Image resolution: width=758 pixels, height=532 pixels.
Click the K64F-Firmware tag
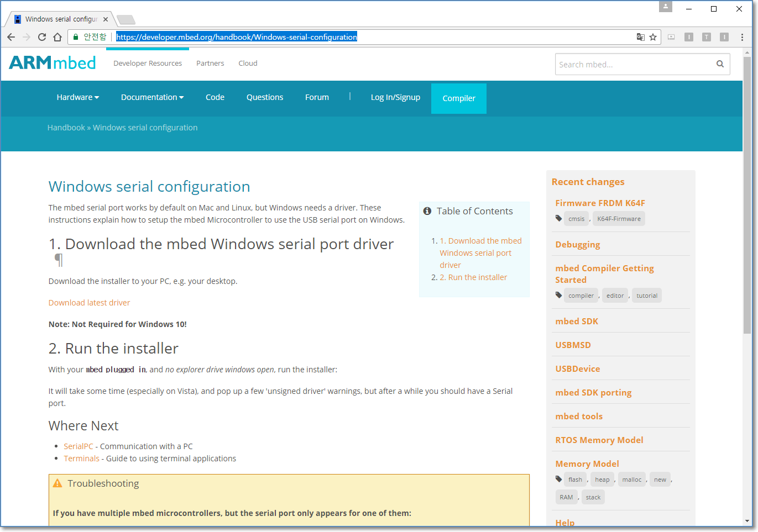coord(619,219)
